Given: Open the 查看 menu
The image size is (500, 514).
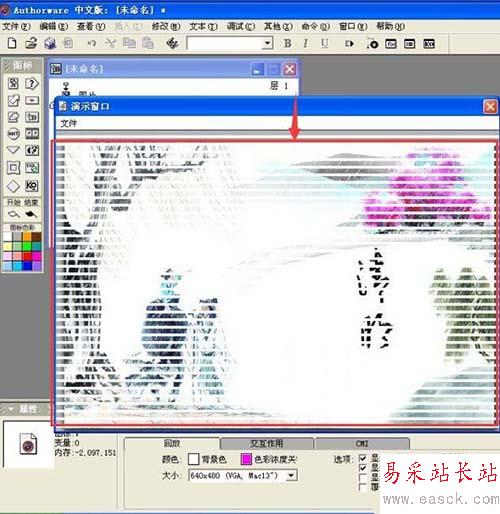Looking at the screenshot, I should coord(91,26).
